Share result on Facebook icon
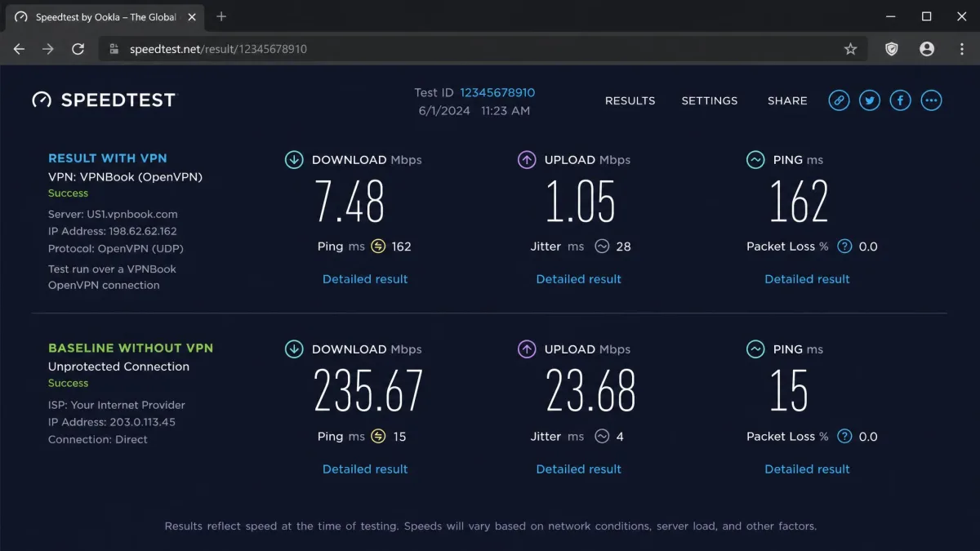980x551 pixels. click(900, 100)
